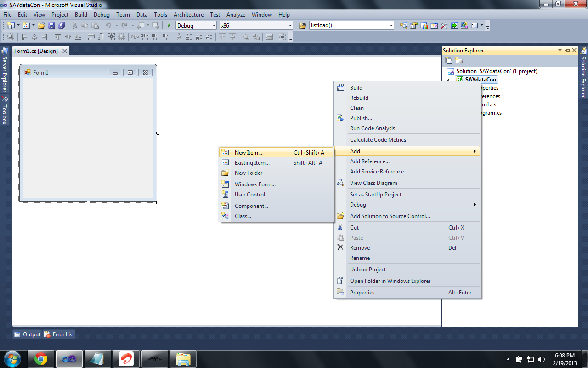
Task: Open the Error List panel tab
Action: (59, 334)
